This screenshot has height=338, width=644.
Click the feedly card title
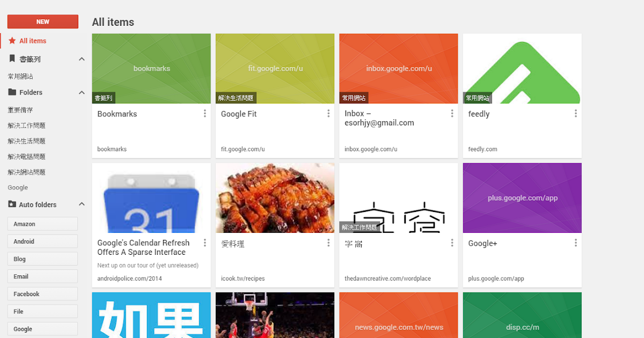click(x=479, y=114)
